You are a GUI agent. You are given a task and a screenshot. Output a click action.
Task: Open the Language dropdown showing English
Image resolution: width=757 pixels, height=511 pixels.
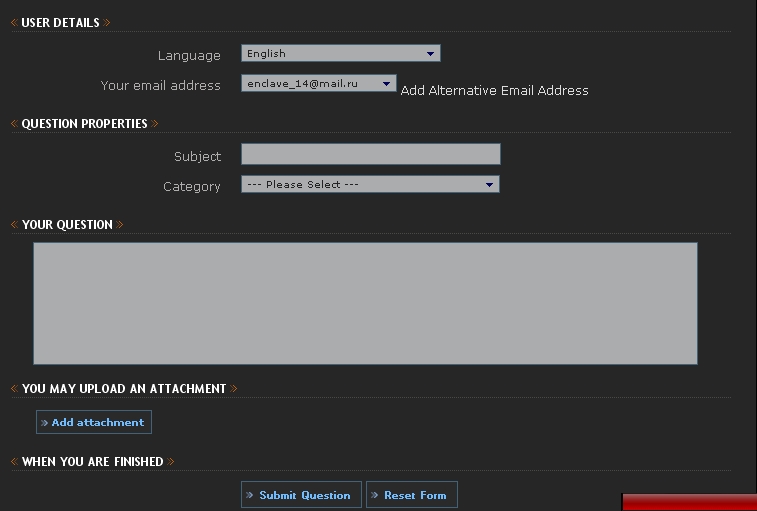pyautogui.click(x=341, y=53)
